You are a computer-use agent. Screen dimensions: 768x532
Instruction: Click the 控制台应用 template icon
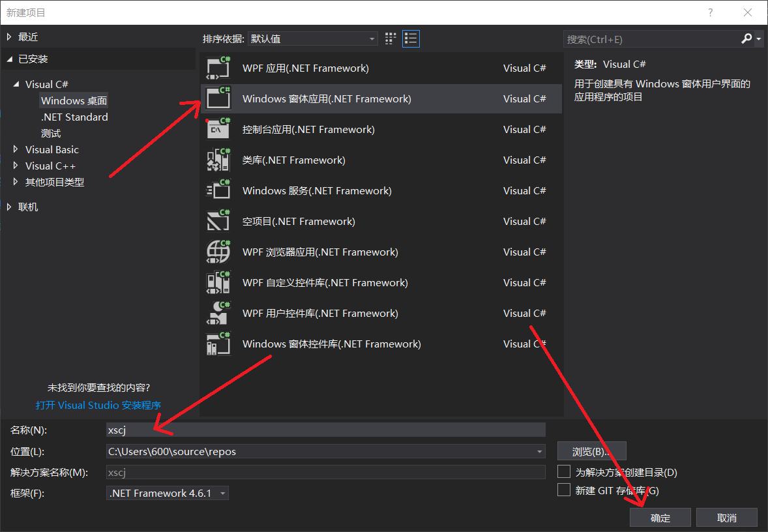point(218,129)
